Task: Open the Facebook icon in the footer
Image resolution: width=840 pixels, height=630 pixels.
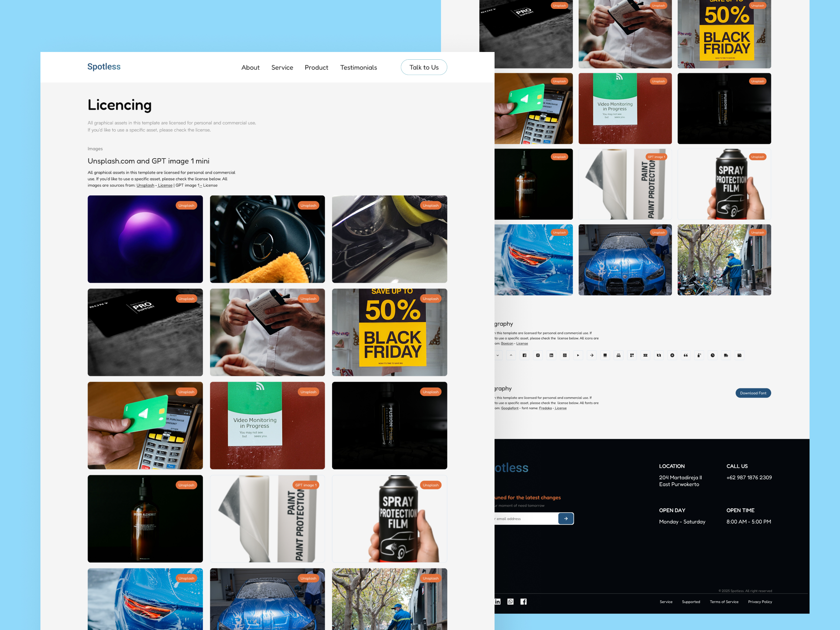Action: pyautogui.click(x=523, y=602)
